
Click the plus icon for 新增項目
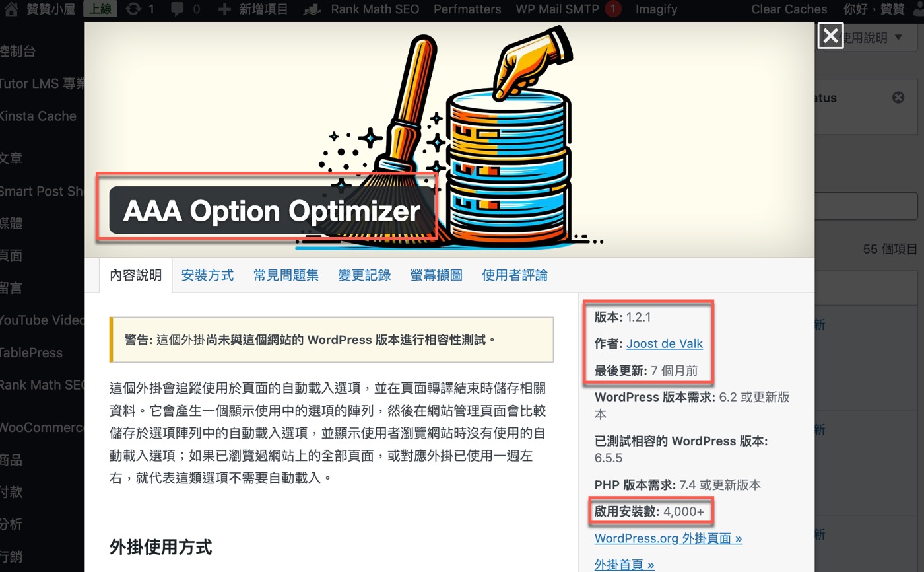tap(224, 9)
